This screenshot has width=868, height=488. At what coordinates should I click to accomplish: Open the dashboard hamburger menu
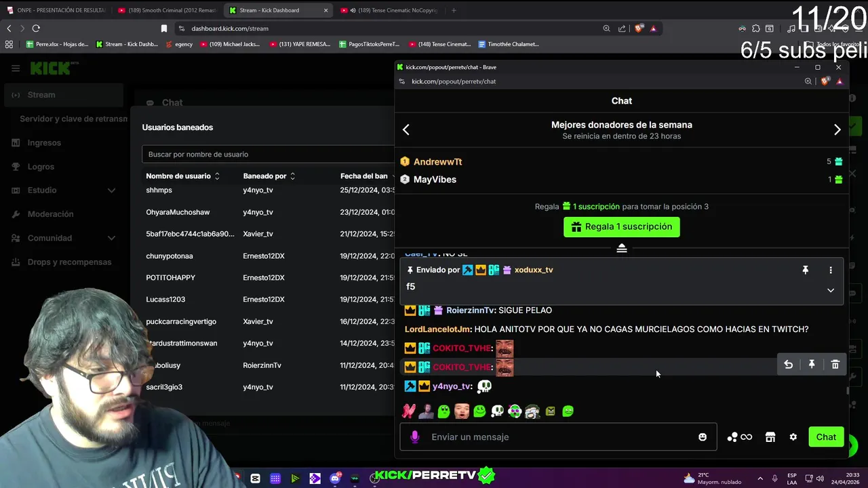click(16, 68)
